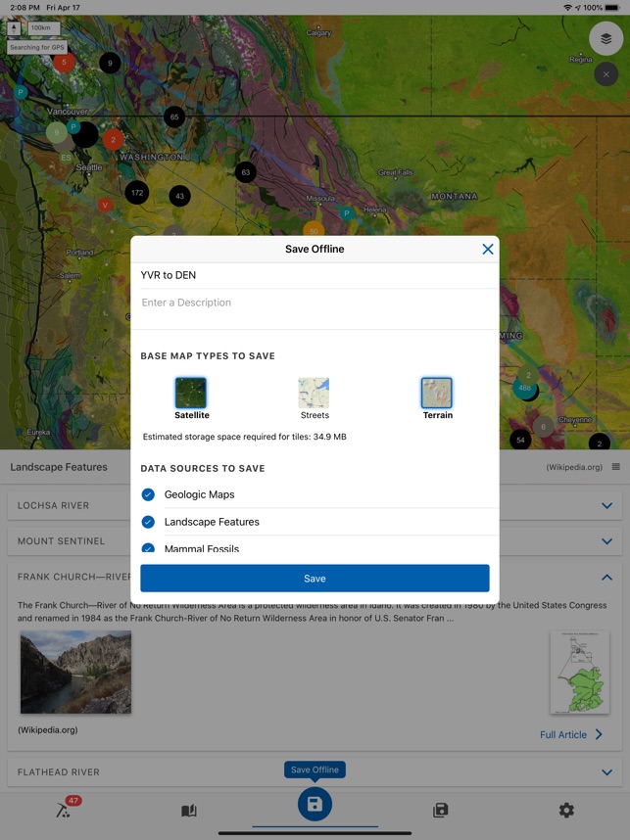
Task: Open the saved maps stack tab
Action: point(440,811)
